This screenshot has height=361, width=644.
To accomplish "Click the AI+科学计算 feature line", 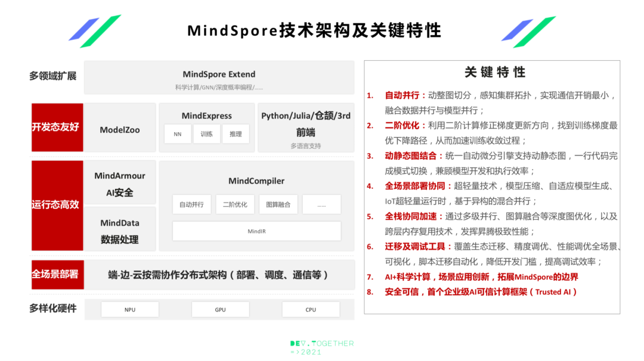I will (x=481, y=277).
